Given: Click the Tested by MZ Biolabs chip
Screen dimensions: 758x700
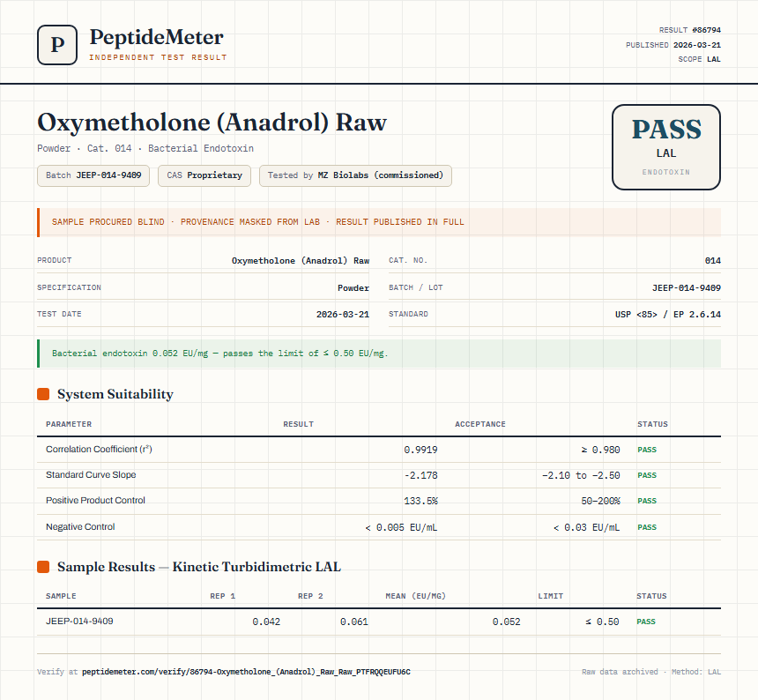Looking at the screenshot, I should coord(355,175).
